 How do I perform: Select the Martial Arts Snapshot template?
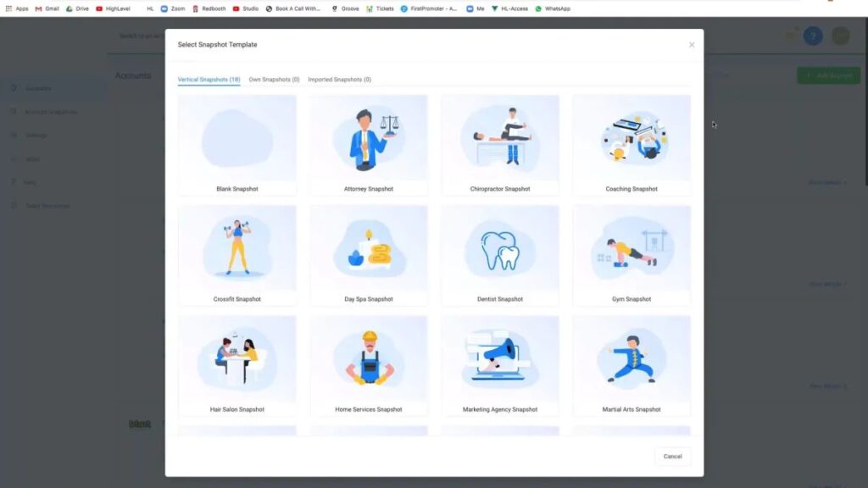point(631,365)
